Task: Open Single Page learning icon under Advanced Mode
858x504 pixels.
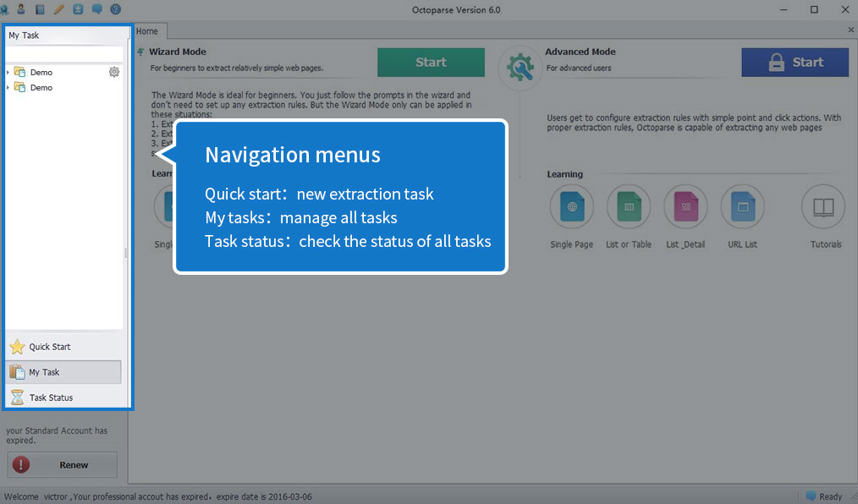Action: tap(572, 206)
